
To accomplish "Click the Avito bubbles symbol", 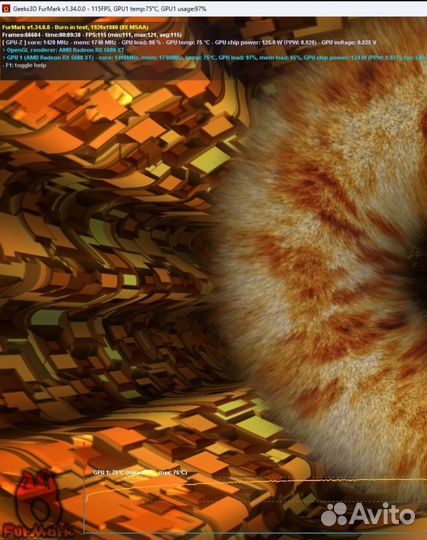I will tap(334, 514).
